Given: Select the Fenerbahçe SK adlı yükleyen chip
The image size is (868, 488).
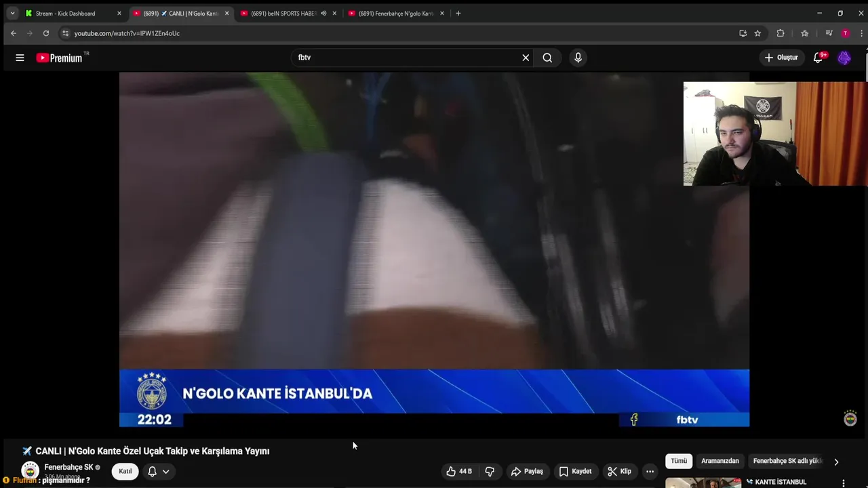Looking at the screenshot, I should point(787,461).
